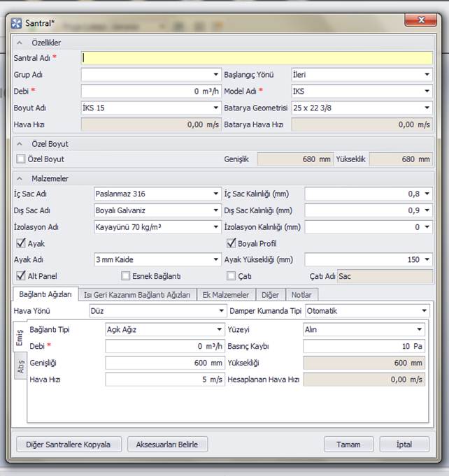Collapse the Malzemeler section
Image resolution: width=449 pixels, height=476 pixels.
tap(20, 179)
